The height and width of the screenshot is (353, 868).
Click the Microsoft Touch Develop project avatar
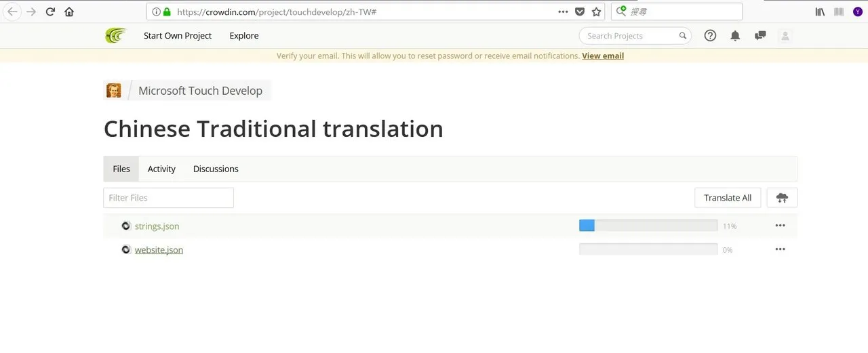[x=114, y=90]
